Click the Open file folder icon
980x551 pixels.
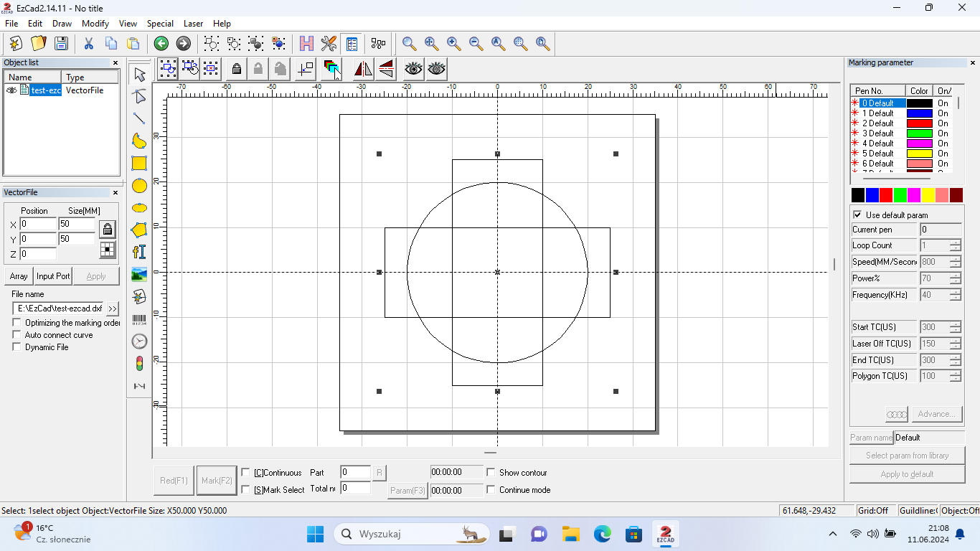[38, 43]
